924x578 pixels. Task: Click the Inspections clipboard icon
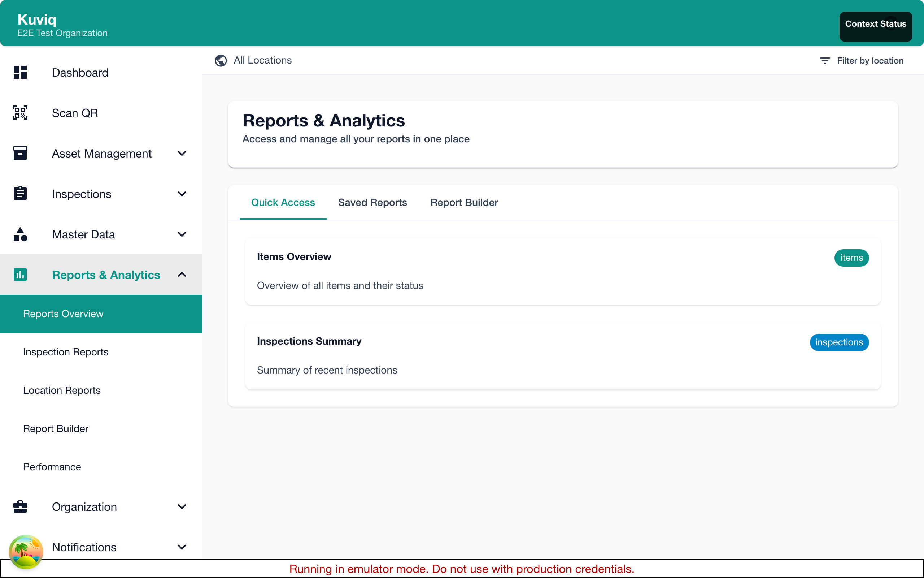pyautogui.click(x=20, y=193)
